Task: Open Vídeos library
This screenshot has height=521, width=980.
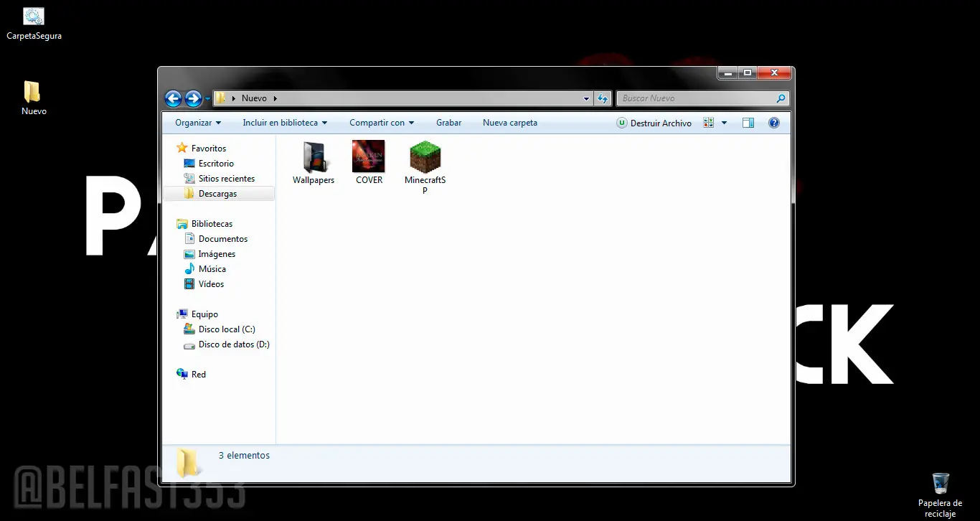Action: [204, 284]
